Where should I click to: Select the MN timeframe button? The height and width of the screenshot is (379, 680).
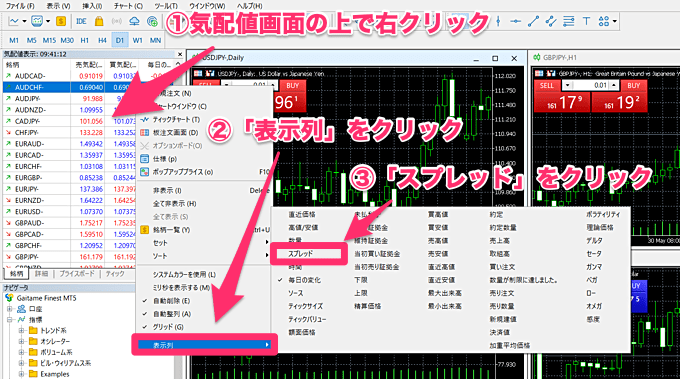click(x=155, y=40)
